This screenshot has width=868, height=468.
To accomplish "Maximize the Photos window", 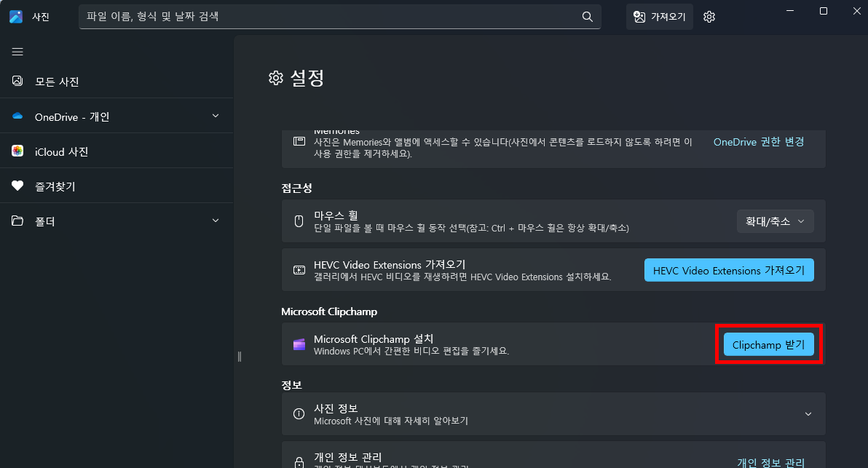I will (824, 11).
